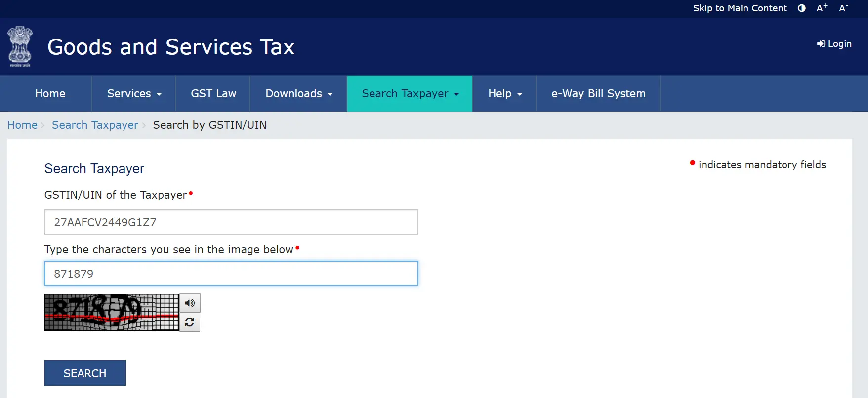Click the national emblem logo
Viewport: 868px width, 398px height.
[20, 47]
